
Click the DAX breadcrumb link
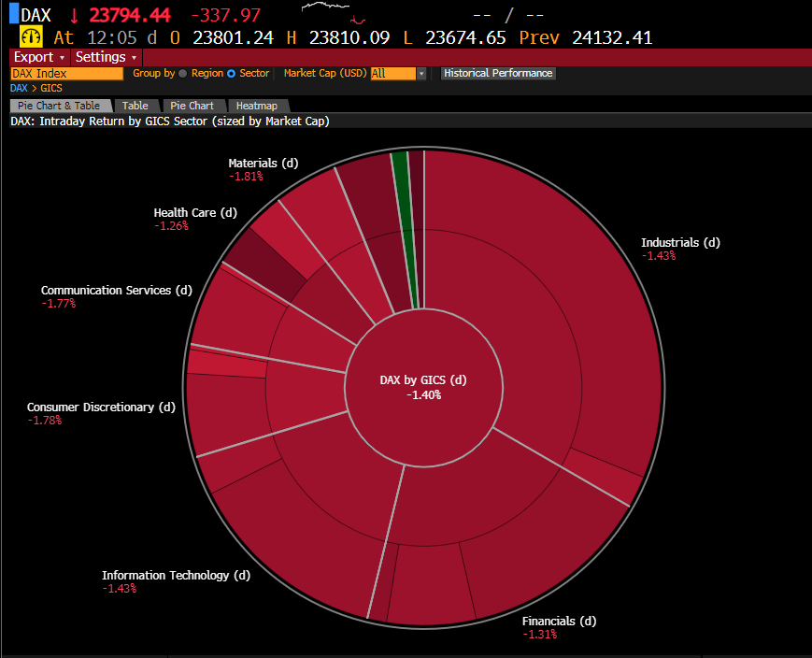[19, 88]
